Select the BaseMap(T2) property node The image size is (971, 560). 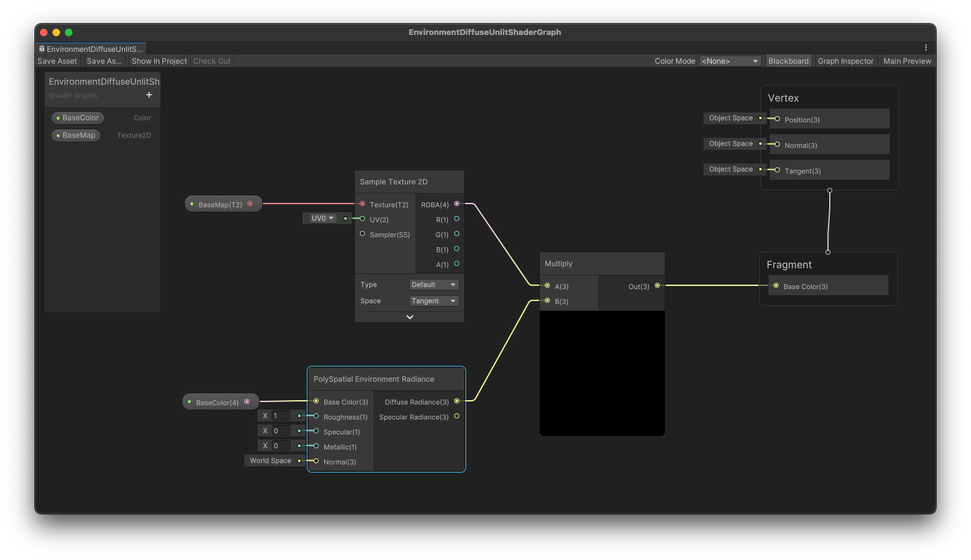[223, 204]
